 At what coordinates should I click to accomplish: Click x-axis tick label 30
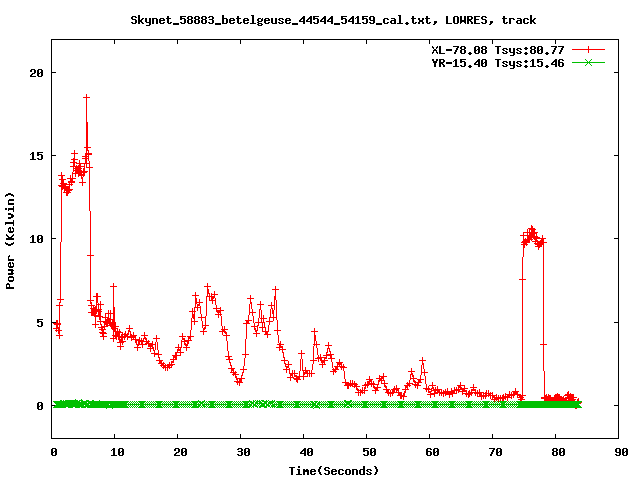[243, 452]
